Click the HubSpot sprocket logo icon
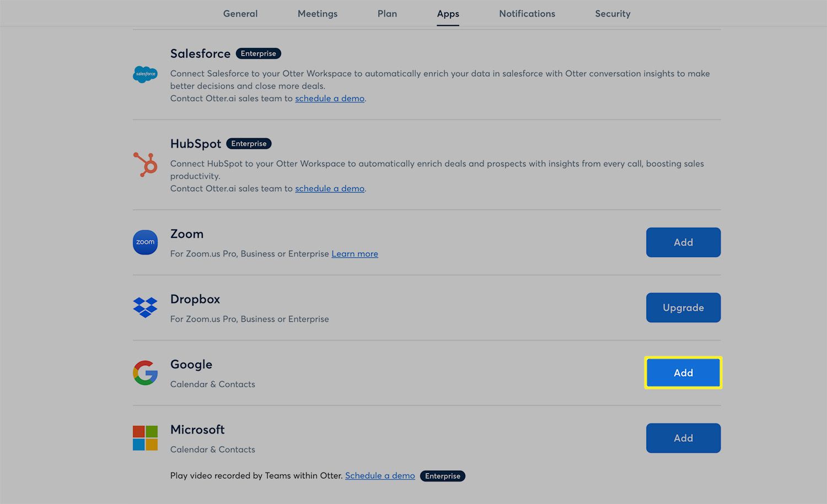 (x=146, y=164)
